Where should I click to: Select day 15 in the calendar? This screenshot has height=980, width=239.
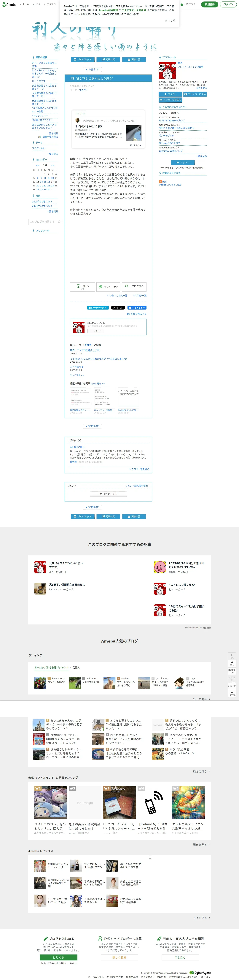45,182
